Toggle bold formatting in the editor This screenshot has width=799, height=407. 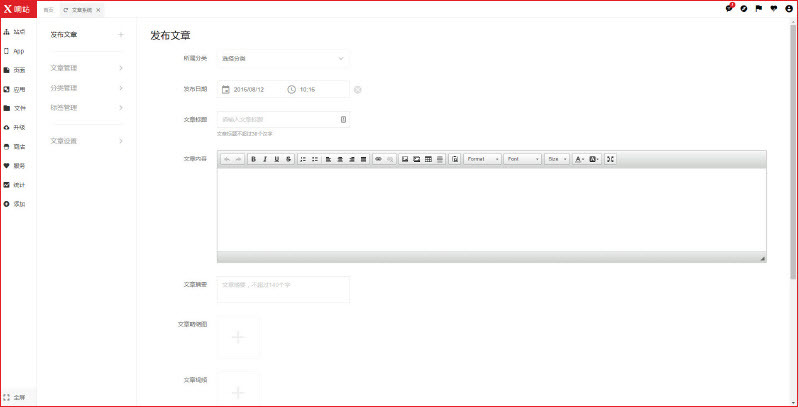click(x=253, y=159)
